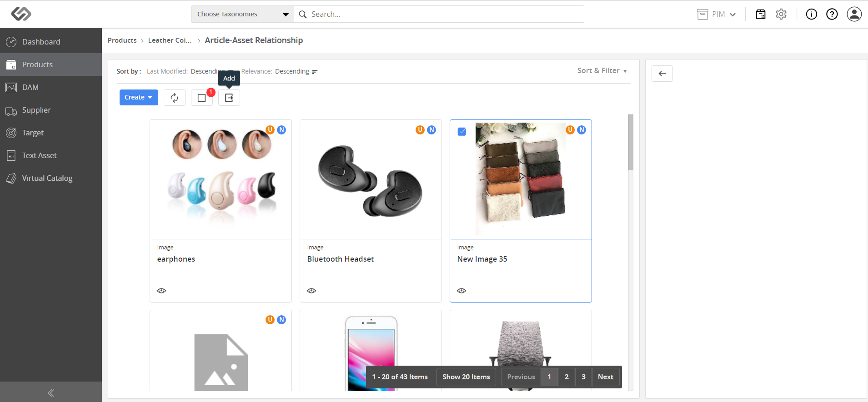The height and width of the screenshot is (402, 868).
Task: Click the N badge on Bluetooth Headset card
Action: click(432, 130)
